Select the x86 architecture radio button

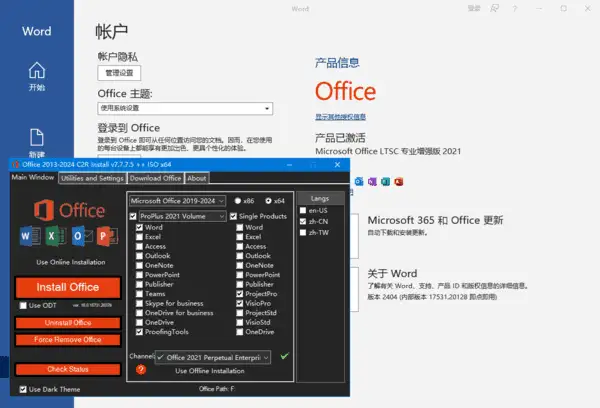pos(238,201)
